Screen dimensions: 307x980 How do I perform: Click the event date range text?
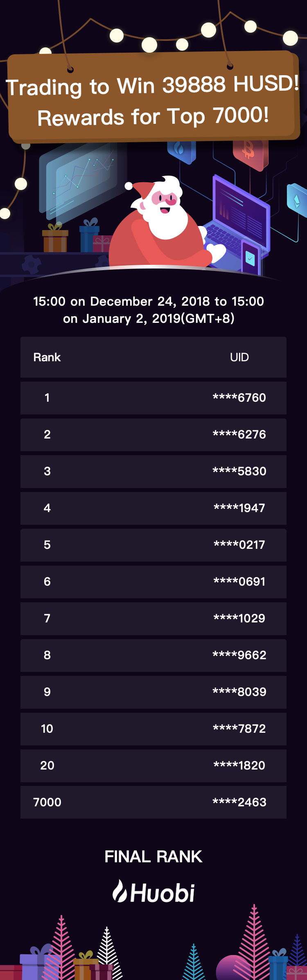tap(149, 310)
